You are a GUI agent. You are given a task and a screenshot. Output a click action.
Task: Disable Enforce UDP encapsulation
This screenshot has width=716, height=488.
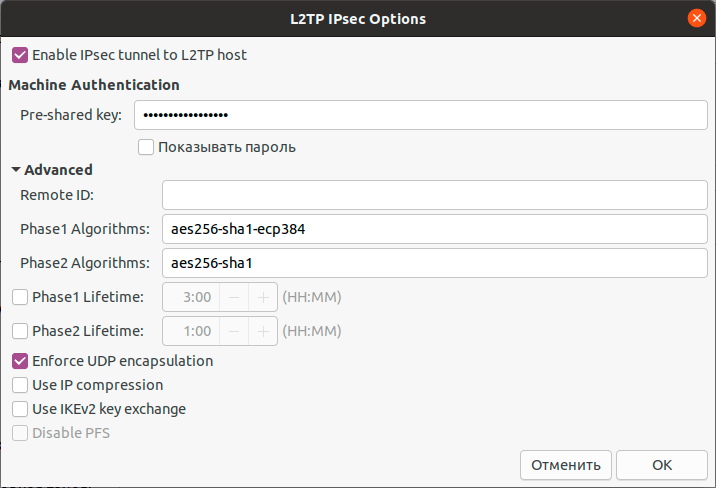20,361
